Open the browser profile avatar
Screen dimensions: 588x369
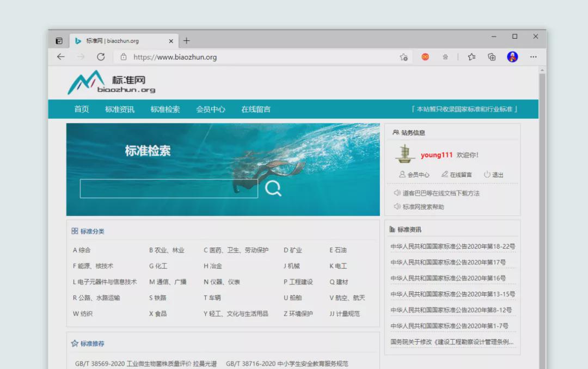[513, 57]
